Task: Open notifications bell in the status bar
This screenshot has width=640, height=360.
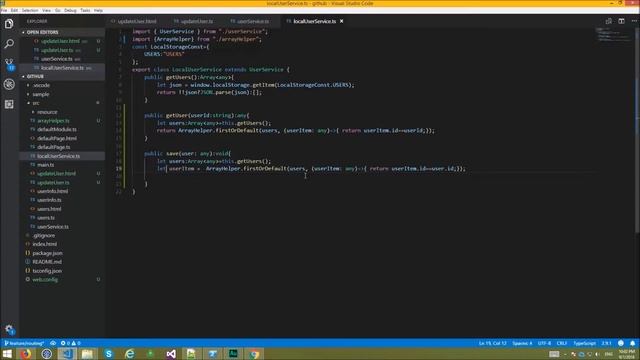Action: pos(632,343)
